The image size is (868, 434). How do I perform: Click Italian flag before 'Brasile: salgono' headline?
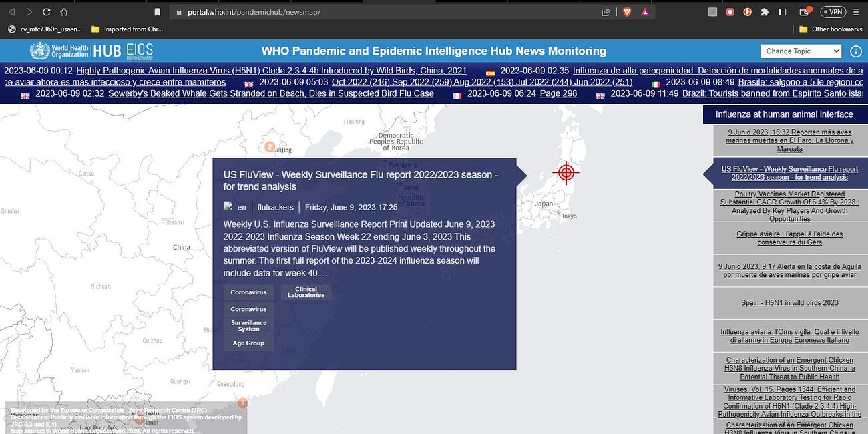[656, 84]
